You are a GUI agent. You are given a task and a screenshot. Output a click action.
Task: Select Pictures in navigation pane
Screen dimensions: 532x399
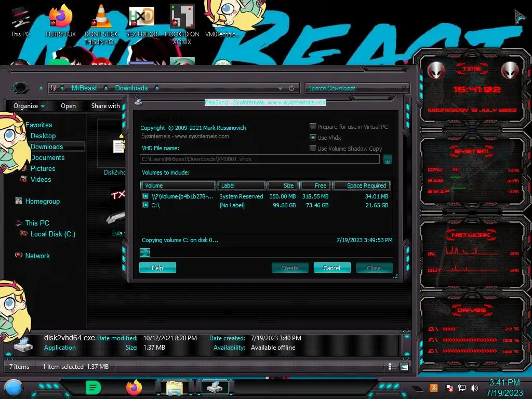click(x=43, y=168)
